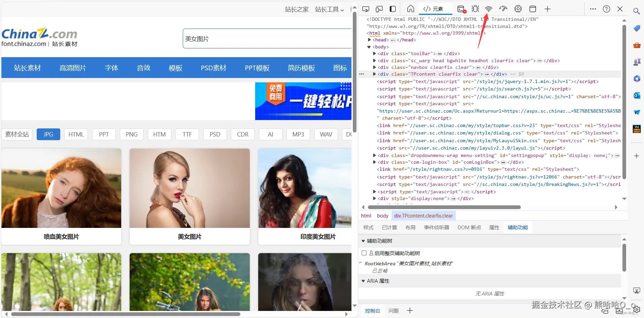Open the 站长工具 dropdown in top bar
The height and width of the screenshot is (318, 644).
click(329, 9)
